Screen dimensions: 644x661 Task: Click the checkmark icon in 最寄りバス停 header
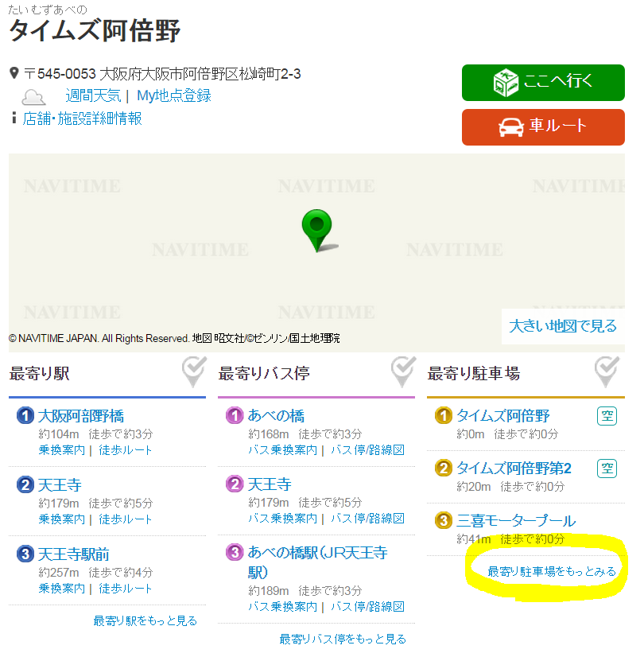click(403, 371)
